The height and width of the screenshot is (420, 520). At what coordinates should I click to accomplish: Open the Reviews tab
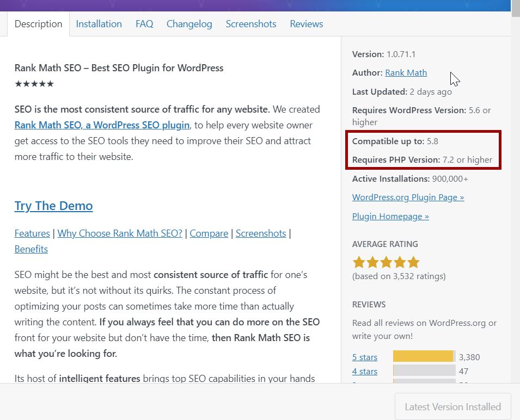[306, 24]
